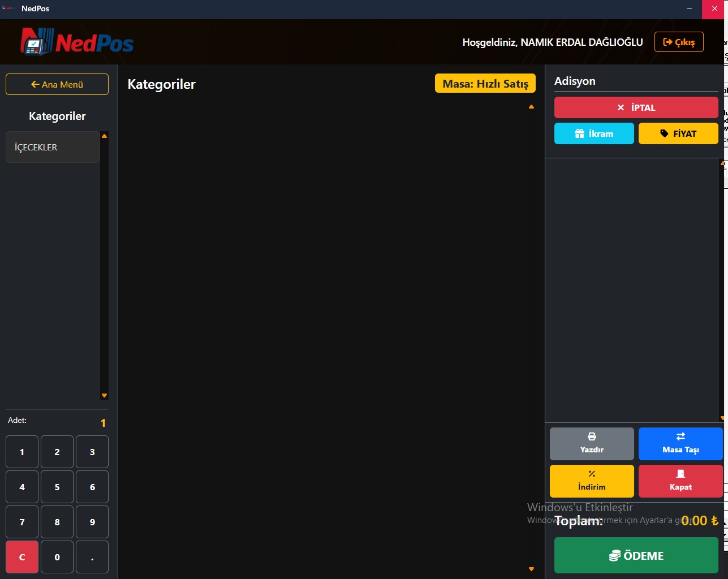
Task: Click product area scroll-up arrow
Action: pyautogui.click(x=531, y=106)
